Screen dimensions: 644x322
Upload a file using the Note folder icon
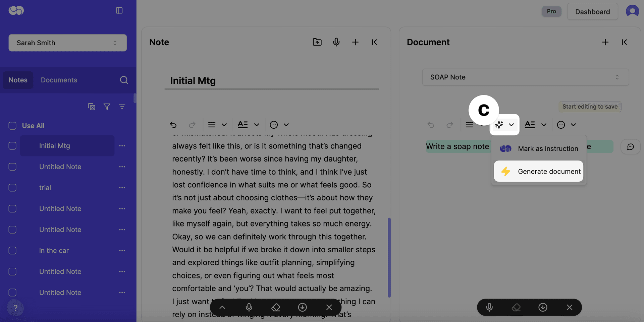(x=317, y=42)
